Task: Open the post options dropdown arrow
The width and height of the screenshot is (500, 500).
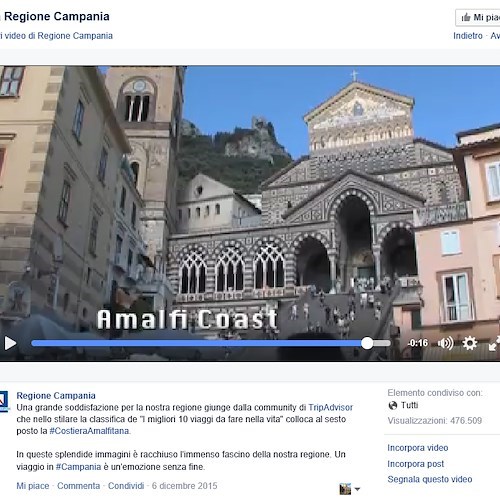Action: [x=357, y=489]
